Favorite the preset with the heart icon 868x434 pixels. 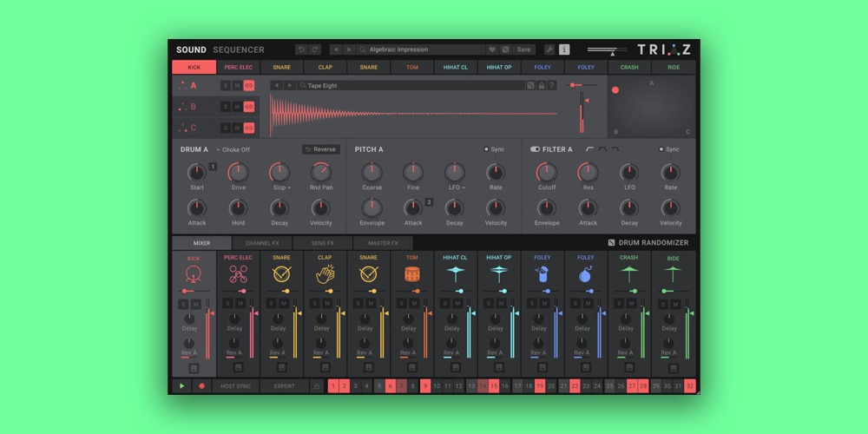[492, 49]
